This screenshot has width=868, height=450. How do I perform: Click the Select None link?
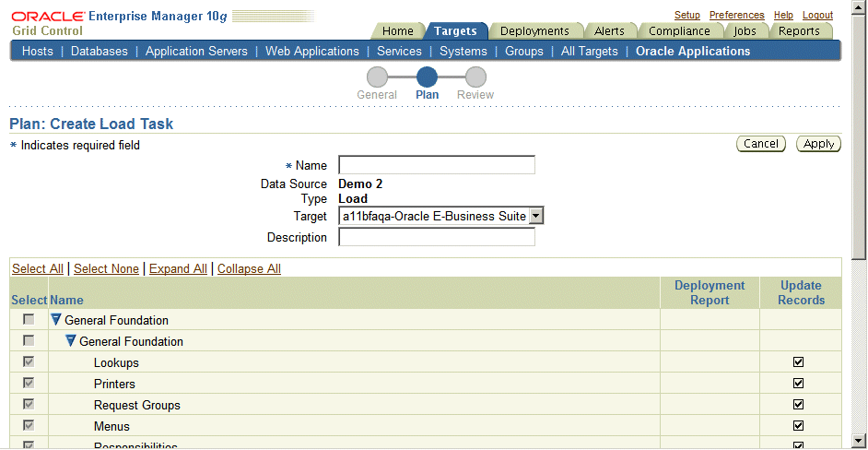click(x=106, y=268)
